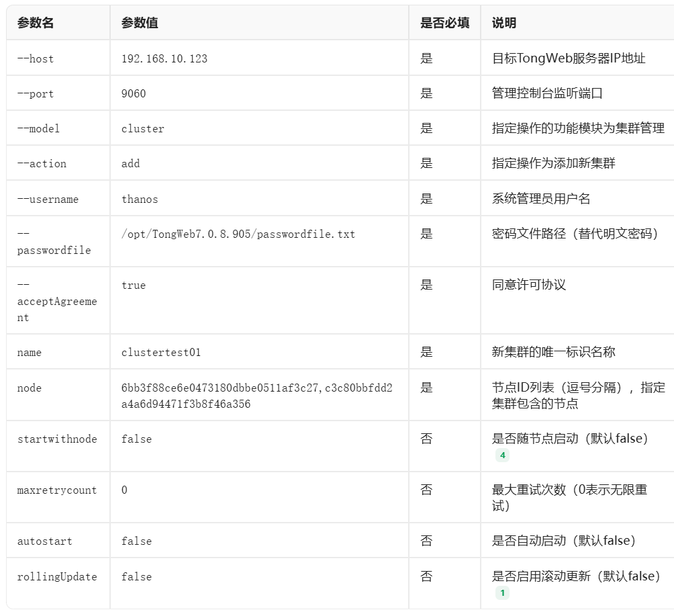Viewport: 674px width, 616px height.
Task: Click 是 in the --host row
Action: (426, 58)
